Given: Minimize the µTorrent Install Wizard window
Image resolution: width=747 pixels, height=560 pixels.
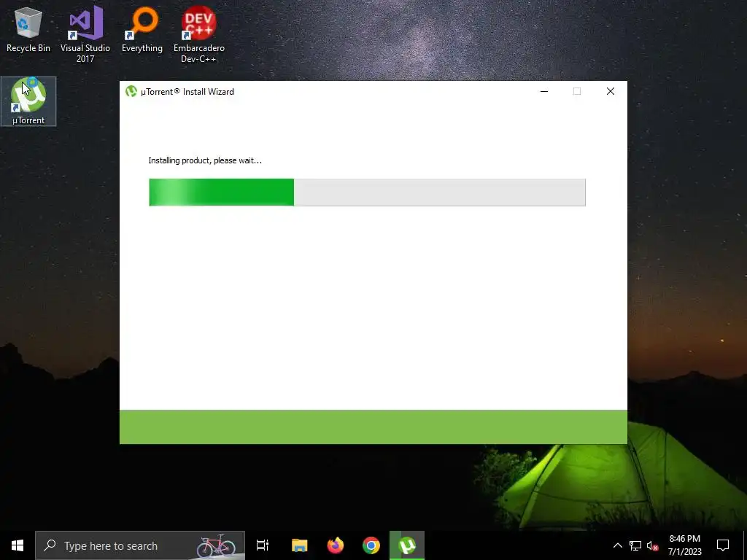Looking at the screenshot, I should pos(544,91).
